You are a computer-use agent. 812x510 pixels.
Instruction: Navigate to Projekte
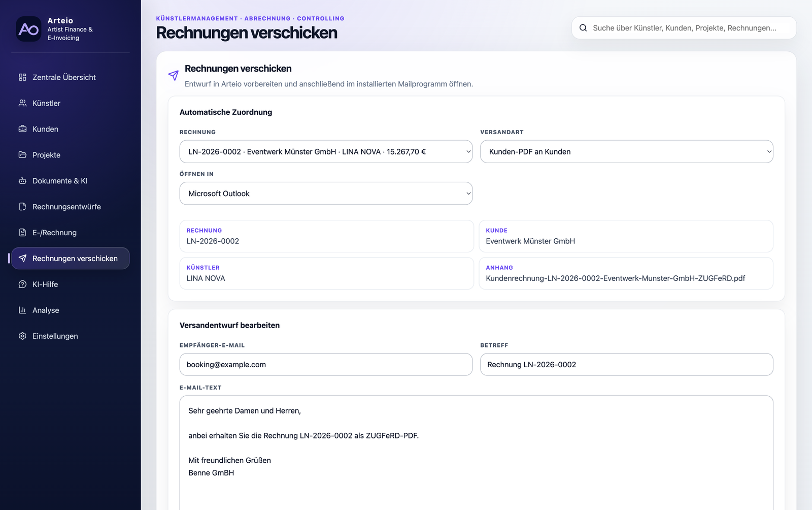click(x=71, y=155)
